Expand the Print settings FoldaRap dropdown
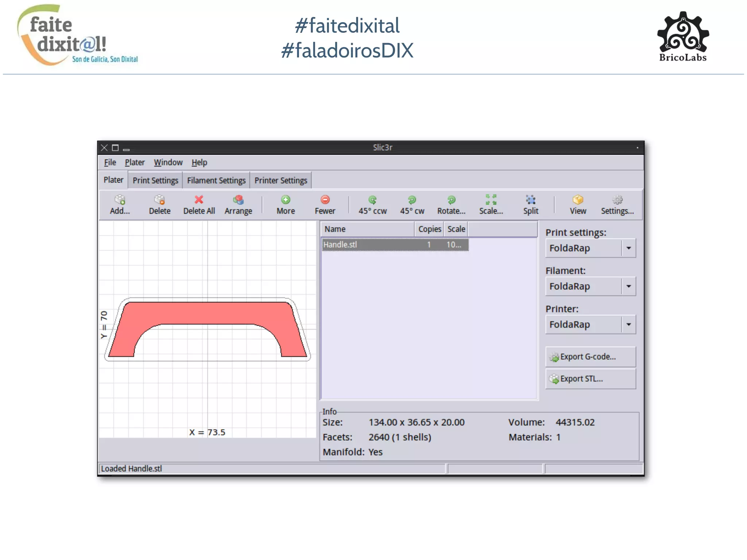Viewport: 747px width, 560px height. point(628,248)
